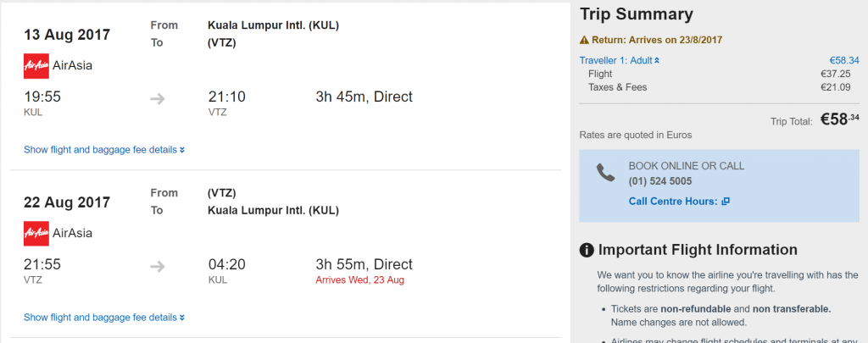868x343 pixels.
Task: Click the warning triangle next to Return notice
Action: click(x=584, y=40)
